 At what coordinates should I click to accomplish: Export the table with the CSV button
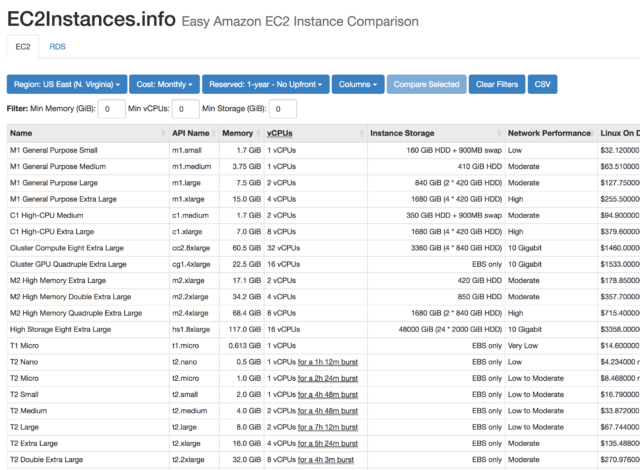542,84
